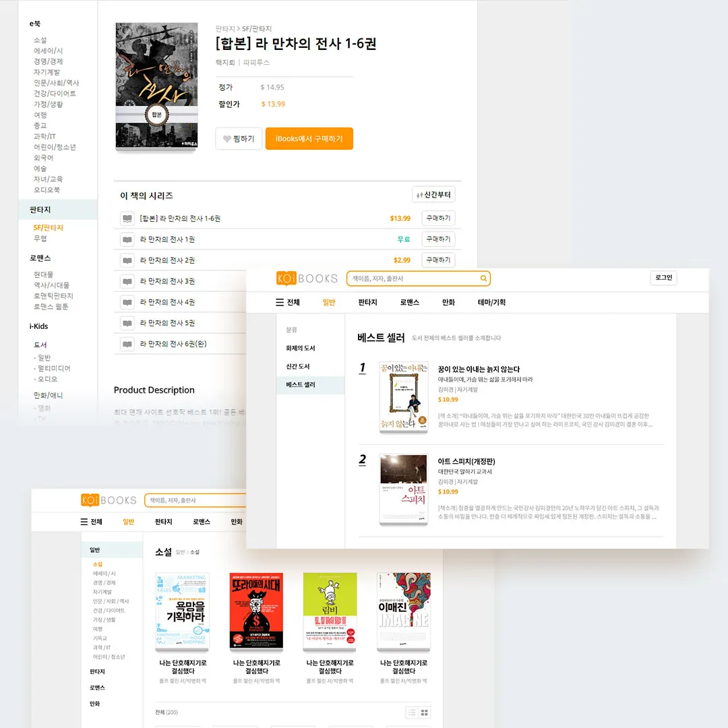
Task: Click author 핵지뢰 link
Action: (x=225, y=62)
